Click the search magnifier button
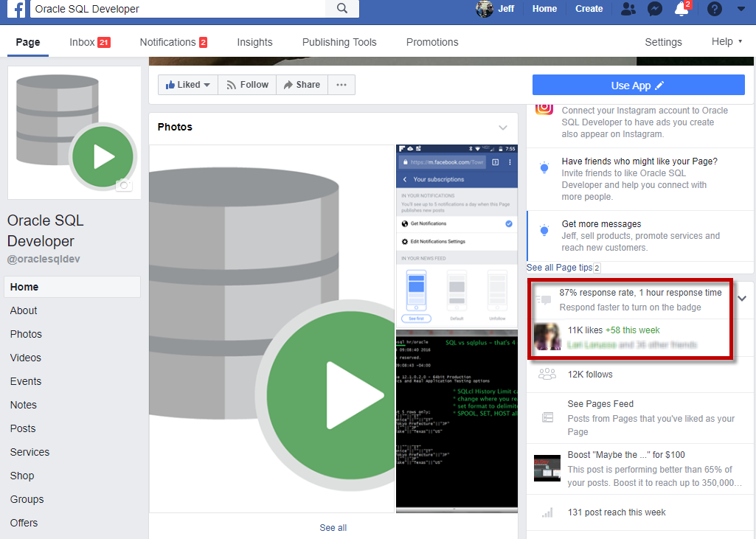 point(341,8)
